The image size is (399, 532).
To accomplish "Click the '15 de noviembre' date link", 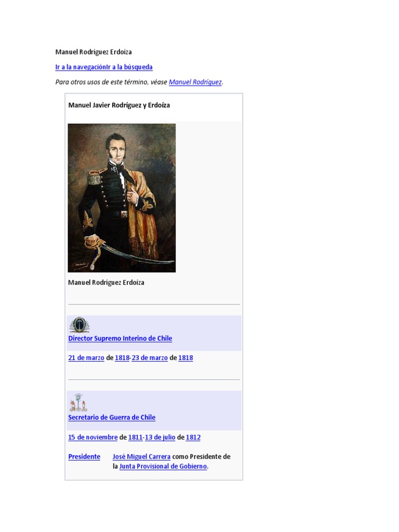I will [x=92, y=437].
